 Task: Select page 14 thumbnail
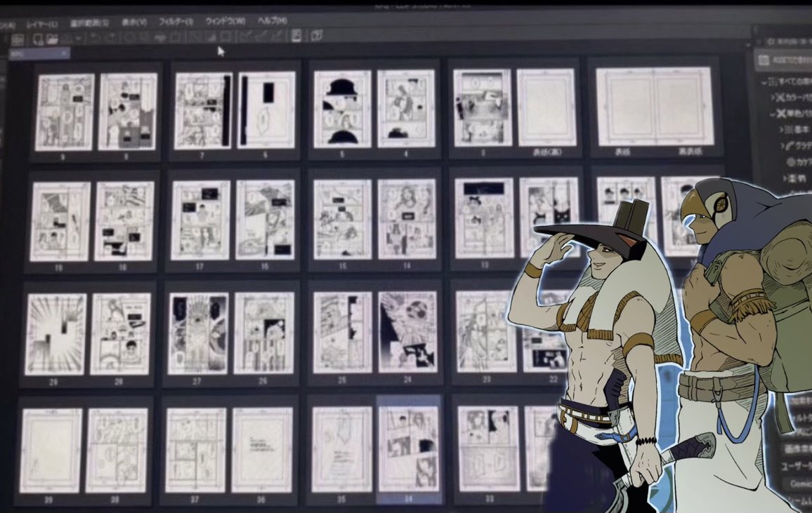407,218
